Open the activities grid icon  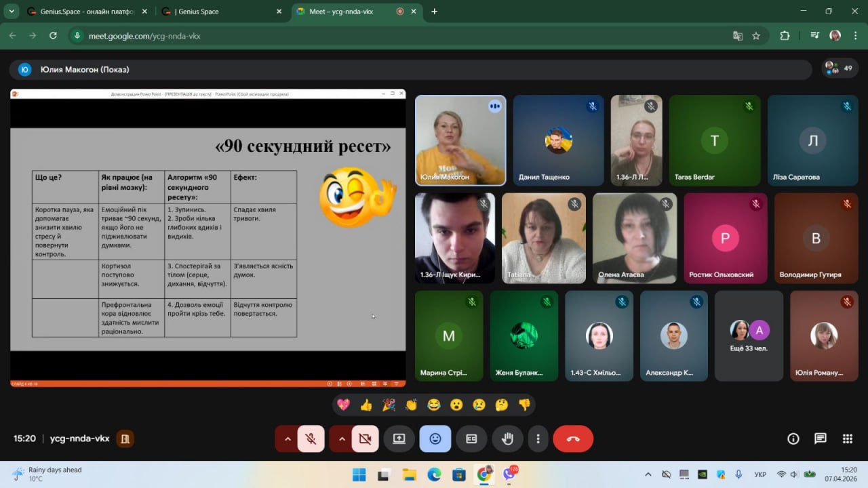tap(847, 439)
